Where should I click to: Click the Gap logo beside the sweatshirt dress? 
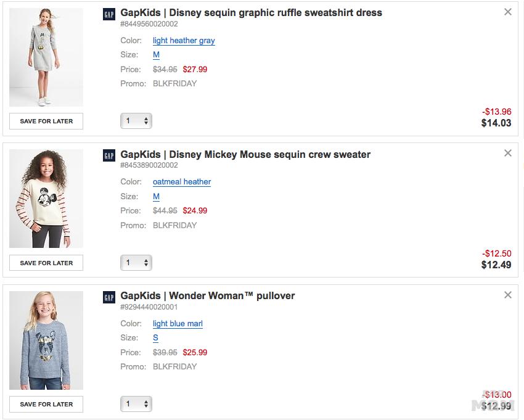point(109,14)
